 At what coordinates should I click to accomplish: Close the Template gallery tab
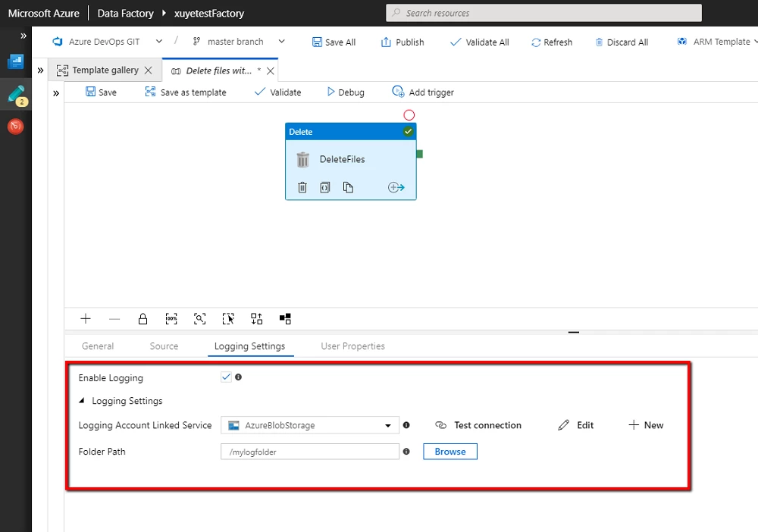coord(149,70)
